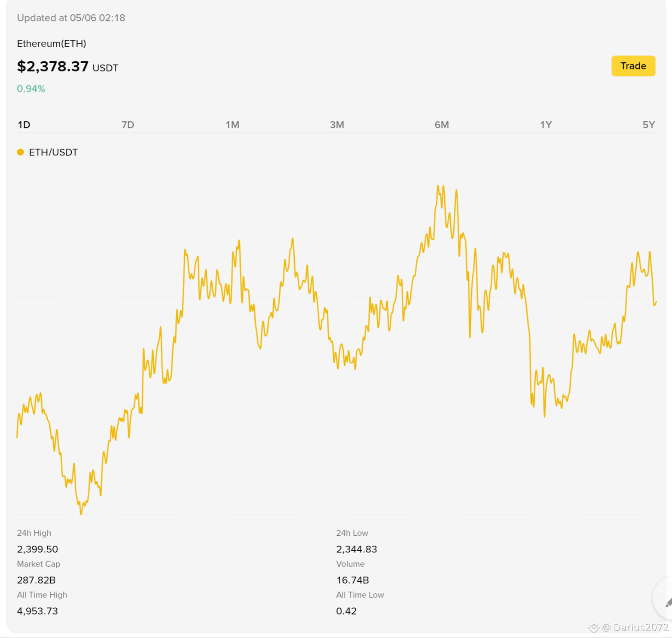This screenshot has height=638, width=672.
Task: Click the All Time High label
Action: pos(42,595)
